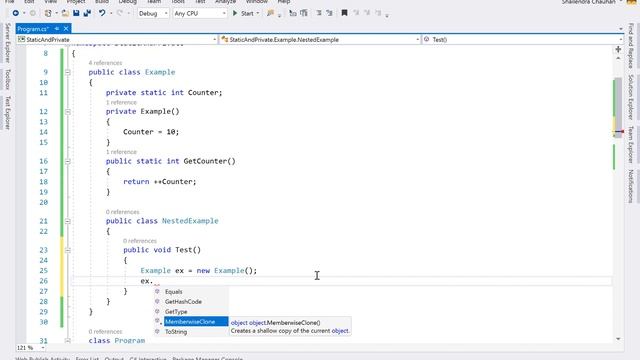The image size is (640, 360).
Task: Open the Test Explorer side tab
Action: [7, 113]
